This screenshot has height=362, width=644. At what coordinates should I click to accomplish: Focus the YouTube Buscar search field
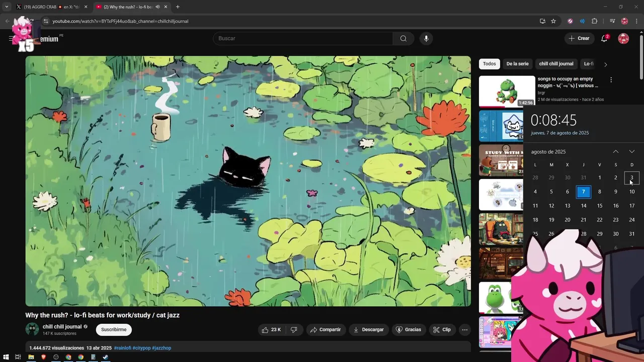303,38
